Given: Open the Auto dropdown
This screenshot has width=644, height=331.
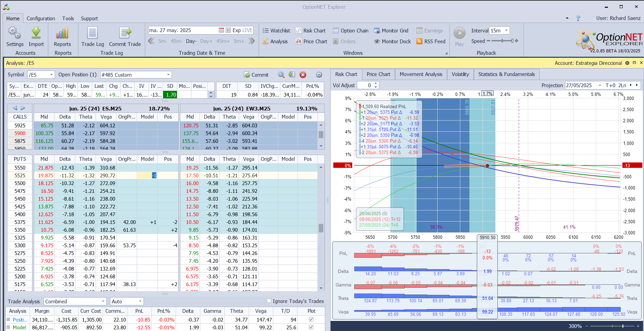Looking at the screenshot, I should [140, 301].
